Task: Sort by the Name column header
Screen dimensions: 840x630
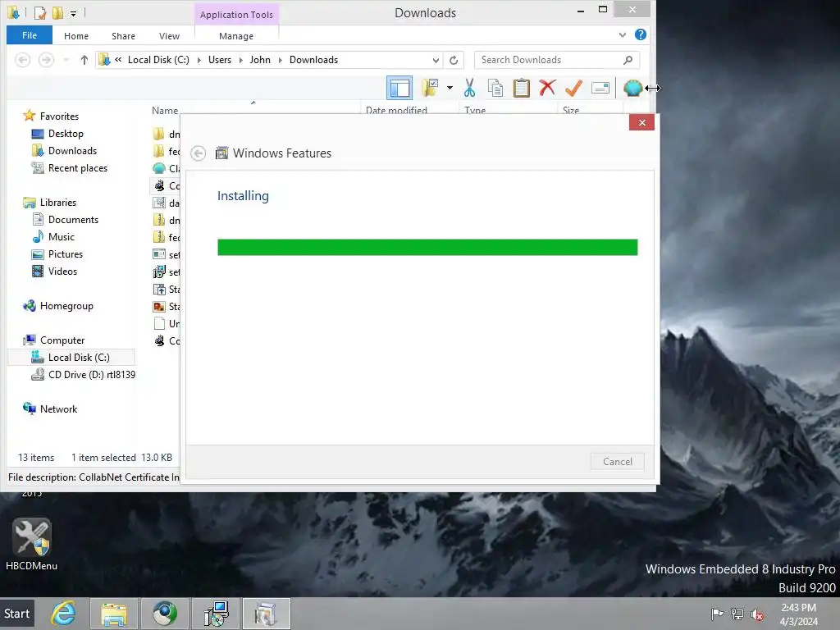Action: click(164, 111)
